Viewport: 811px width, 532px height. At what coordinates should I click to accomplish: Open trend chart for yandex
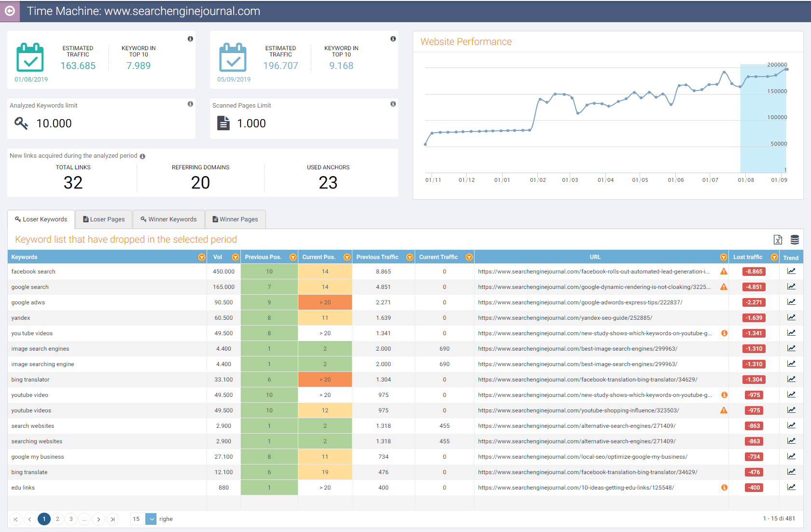[791, 317]
